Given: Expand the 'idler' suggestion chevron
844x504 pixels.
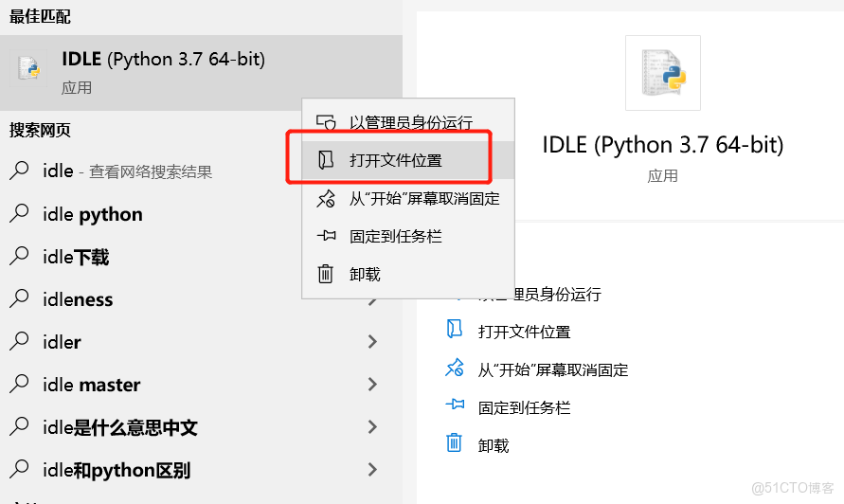Looking at the screenshot, I should (372, 341).
